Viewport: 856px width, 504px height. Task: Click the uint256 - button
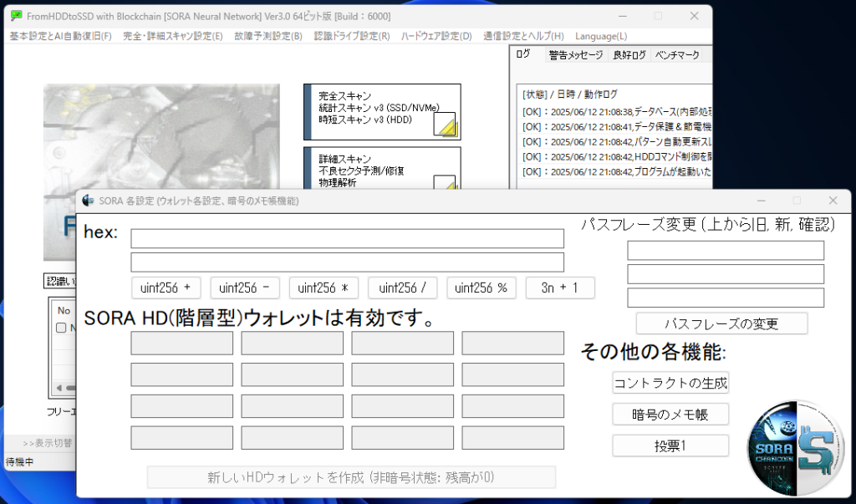coord(245,288)
